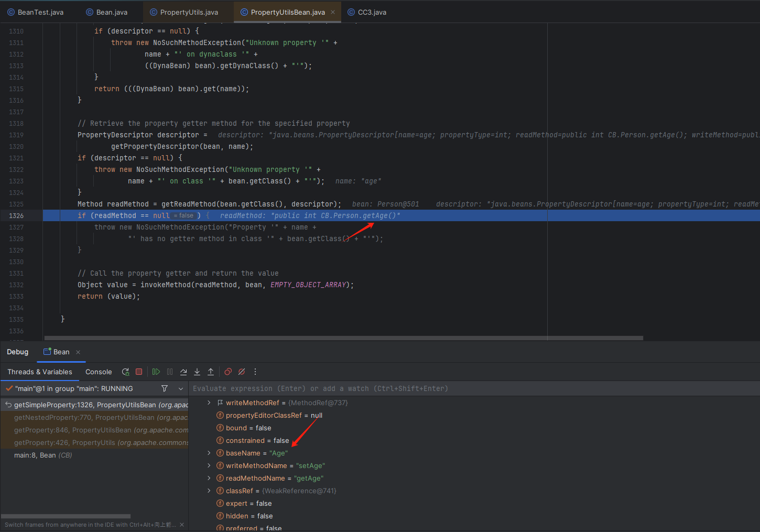Select the constrained = false row
The width and height of the screenshot is (760, 532).
pyautogui.click(x=474, y=440)
